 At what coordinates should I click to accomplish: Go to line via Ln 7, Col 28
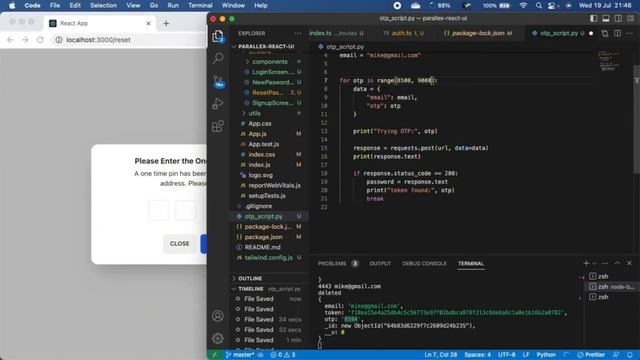tap(440, 355)
